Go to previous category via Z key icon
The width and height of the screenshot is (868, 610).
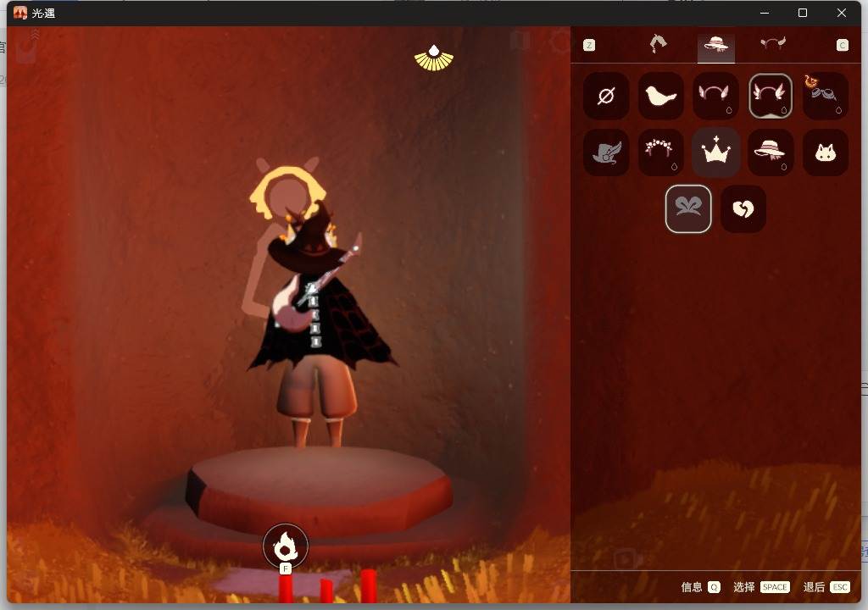(589, 46)
